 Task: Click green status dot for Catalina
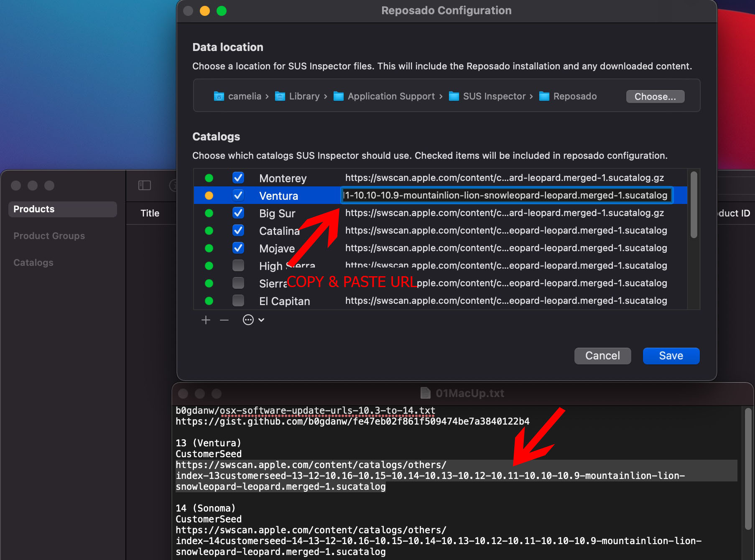pyautogui.click(x=209, y=231)
